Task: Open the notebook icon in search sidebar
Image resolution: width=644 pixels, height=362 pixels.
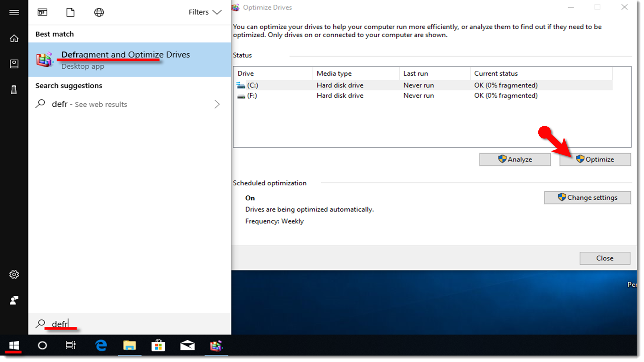Action: pyautogui.click(x=14, y=64)
